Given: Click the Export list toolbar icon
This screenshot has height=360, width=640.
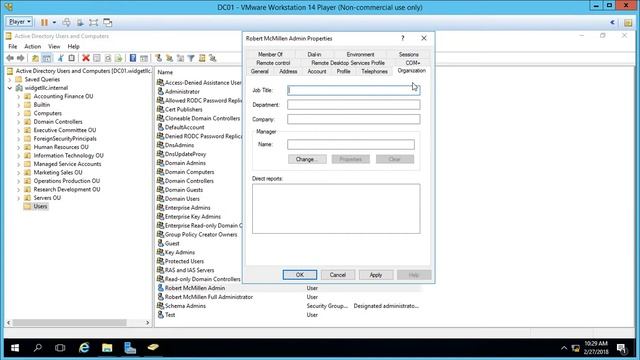Looking at the screenshot, I should [118, 58].
